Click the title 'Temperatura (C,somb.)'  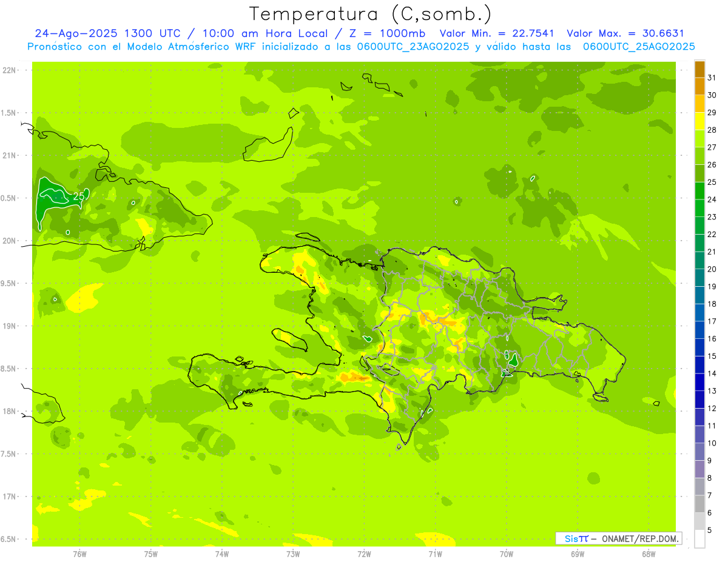click(370, 14)
